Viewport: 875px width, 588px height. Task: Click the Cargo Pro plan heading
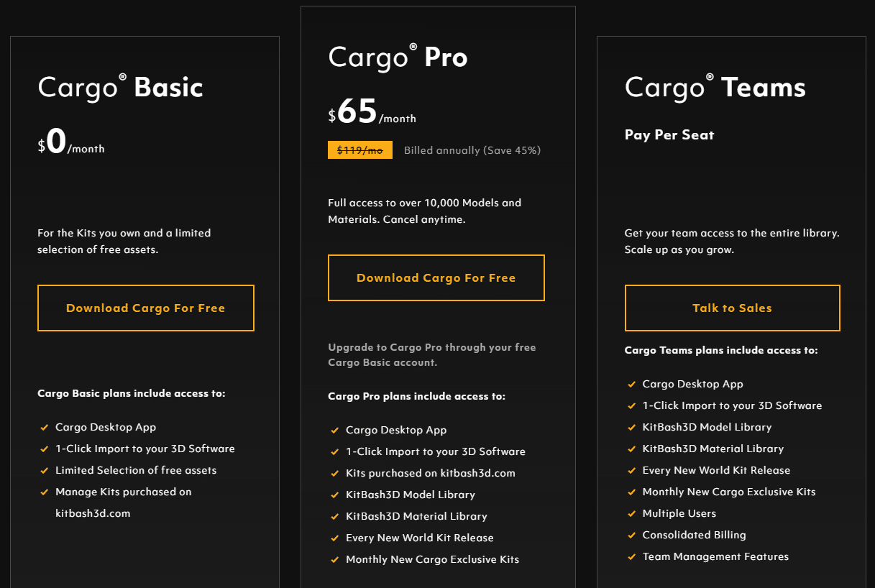[x=398, y=57]
